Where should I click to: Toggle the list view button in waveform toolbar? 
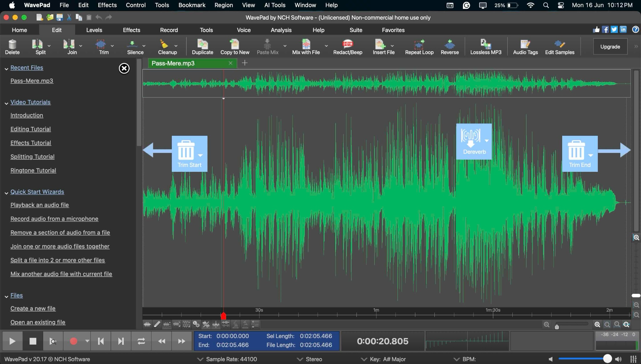pos(255,325)
